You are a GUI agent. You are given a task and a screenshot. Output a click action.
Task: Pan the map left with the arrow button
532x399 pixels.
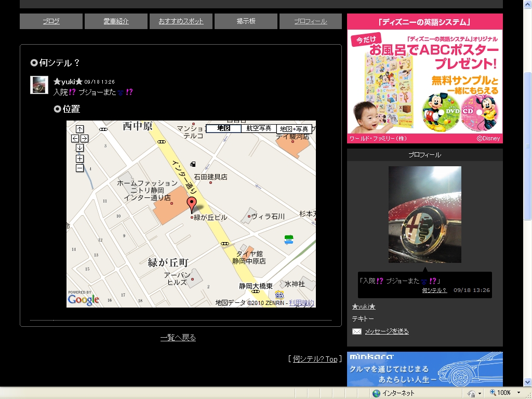click(75, 138)
